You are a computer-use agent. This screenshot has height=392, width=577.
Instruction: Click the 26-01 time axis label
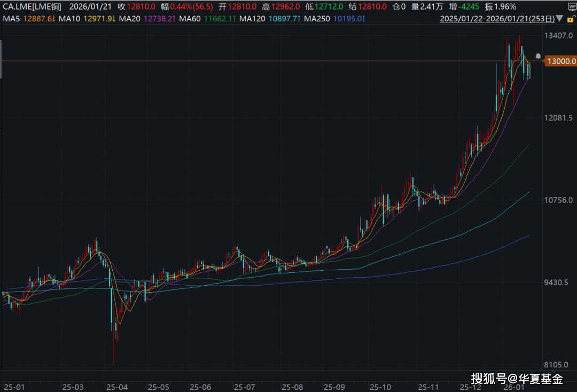513,386
